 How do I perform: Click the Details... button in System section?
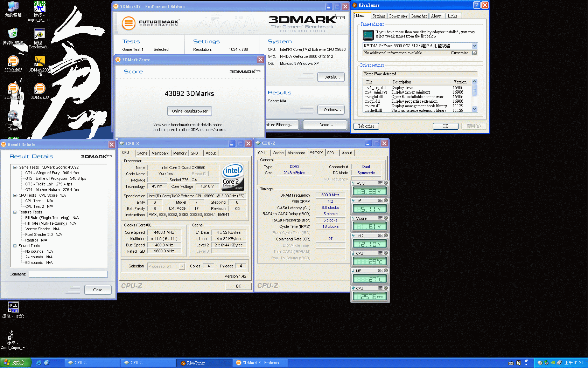coord(331,77)
